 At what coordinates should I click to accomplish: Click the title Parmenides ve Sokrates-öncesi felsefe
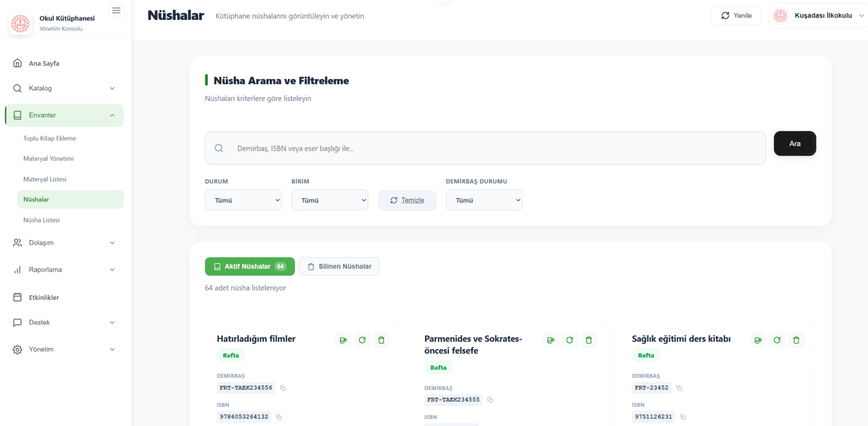point(473,345)
